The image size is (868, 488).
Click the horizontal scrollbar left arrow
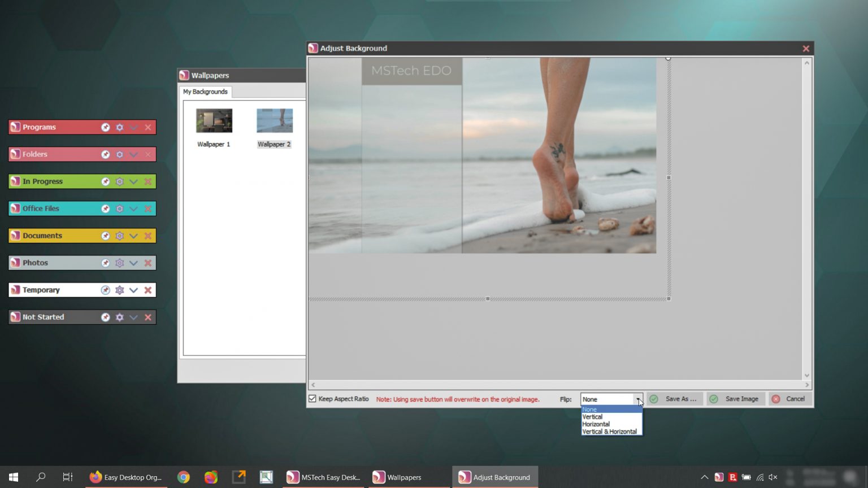[x=313, y=385]
